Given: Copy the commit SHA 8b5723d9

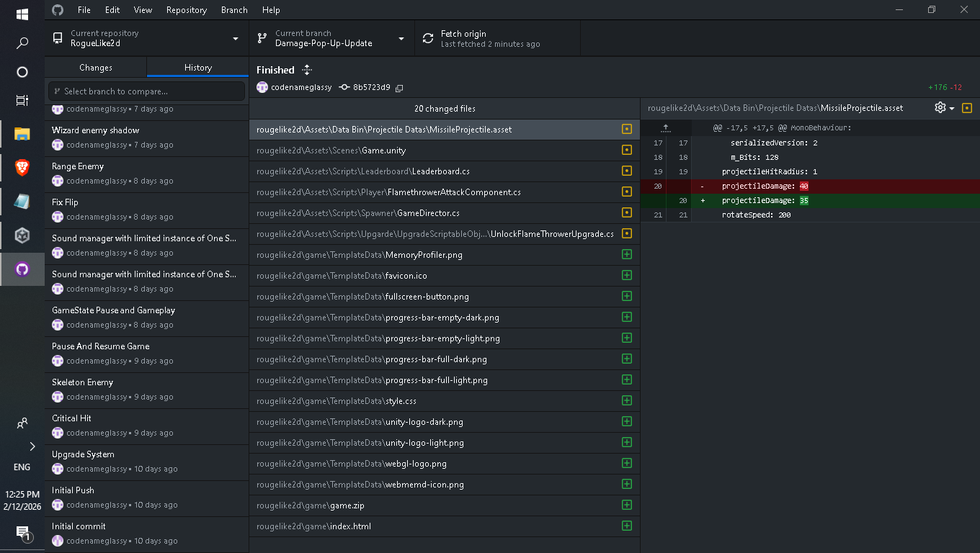Looking at the screenshot, I should [399, 88].
